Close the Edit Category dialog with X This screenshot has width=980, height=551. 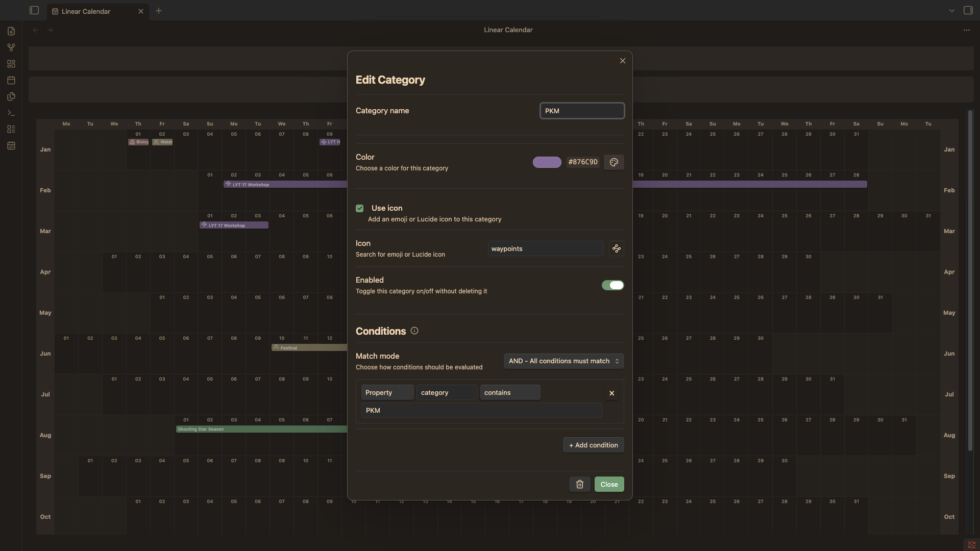click(622, 61)
